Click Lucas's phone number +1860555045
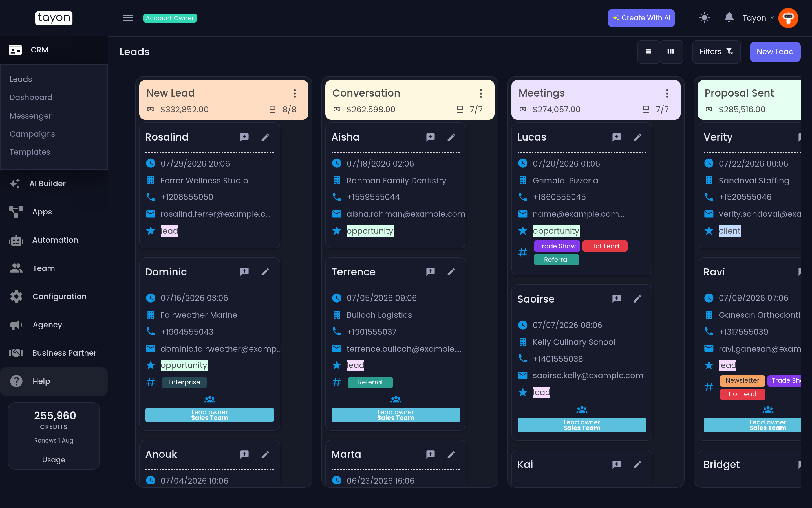Viewport: 812px width, 508px height. click(x=559, y=197)
